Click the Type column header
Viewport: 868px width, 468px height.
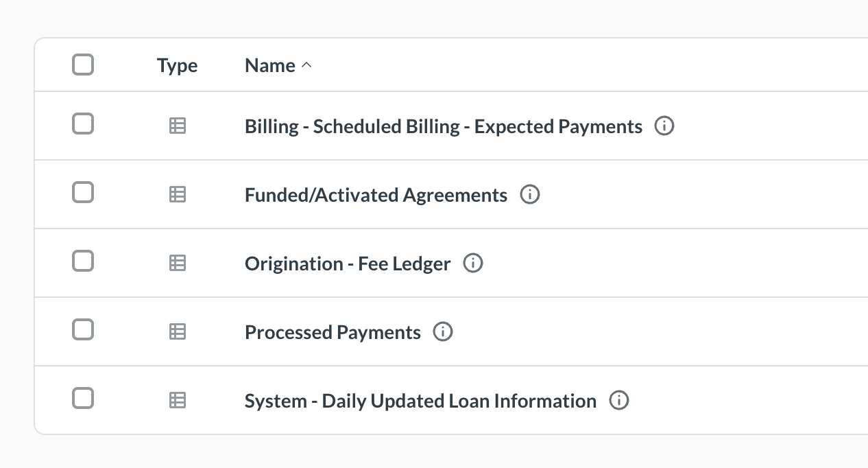[x=177, y=66]
